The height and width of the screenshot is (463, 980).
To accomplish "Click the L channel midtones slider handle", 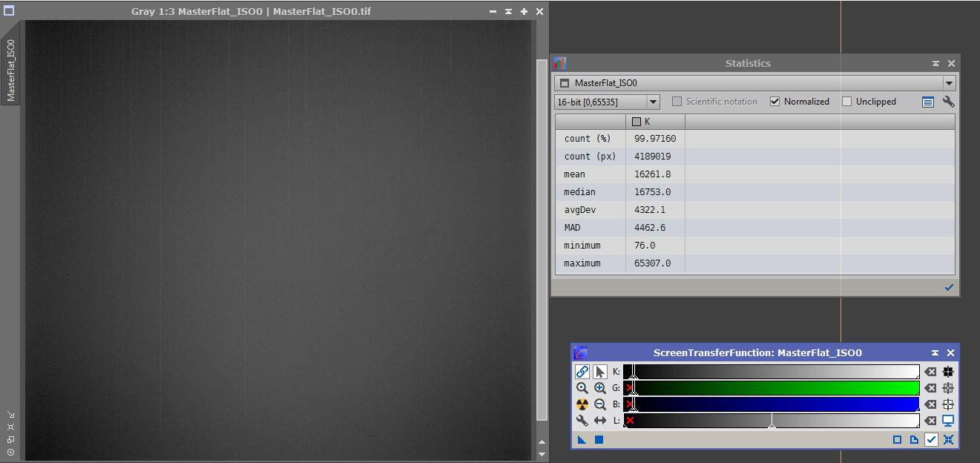I will pyautogui.click(x=772, y=425).
